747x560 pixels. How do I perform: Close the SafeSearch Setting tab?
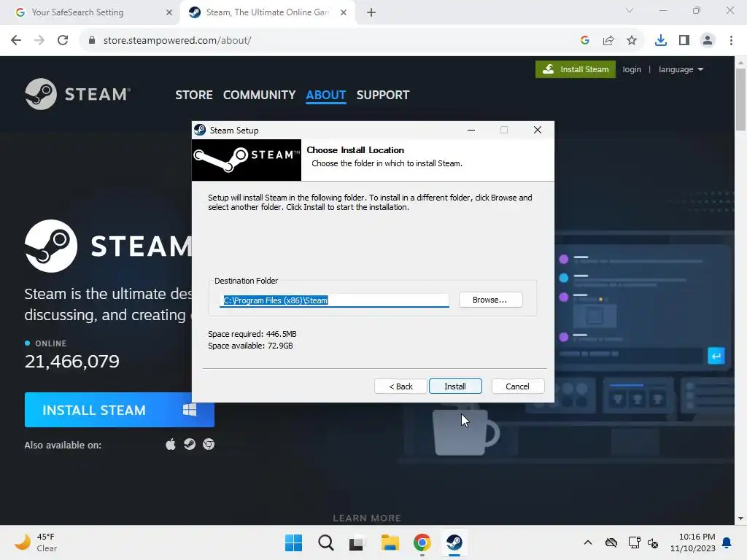click(x=169, y=12)
